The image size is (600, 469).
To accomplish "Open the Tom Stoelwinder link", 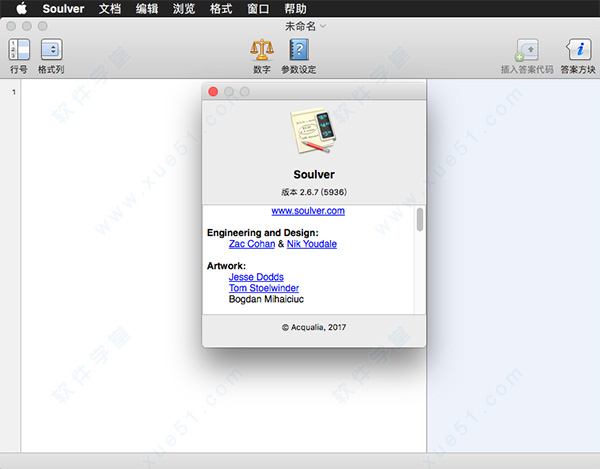I will pyautogui.click(x=264, y=288).
